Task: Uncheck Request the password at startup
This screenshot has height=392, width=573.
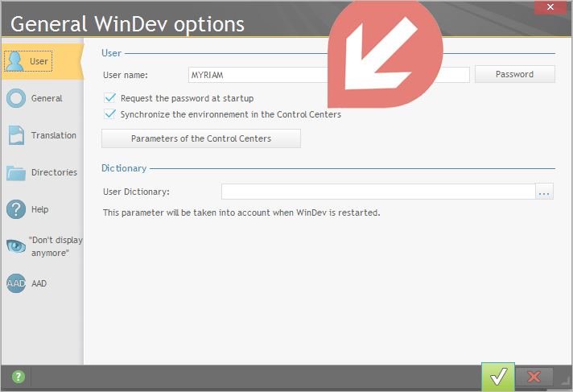Action: tap(109, 98)
